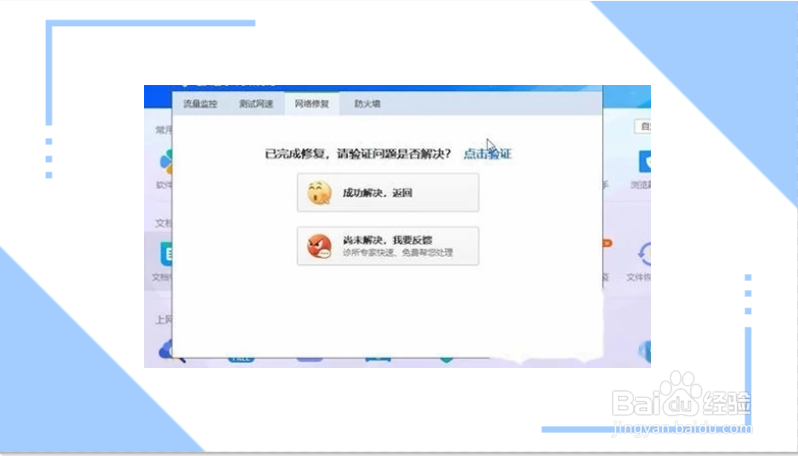Switch to the 流量监控 tab

coord(200,104)
